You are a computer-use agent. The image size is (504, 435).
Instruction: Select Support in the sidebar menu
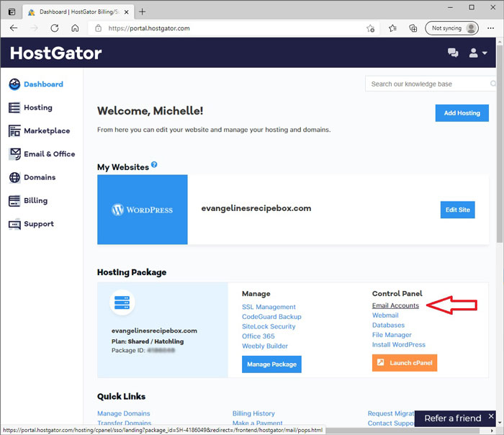click(39, 224)
